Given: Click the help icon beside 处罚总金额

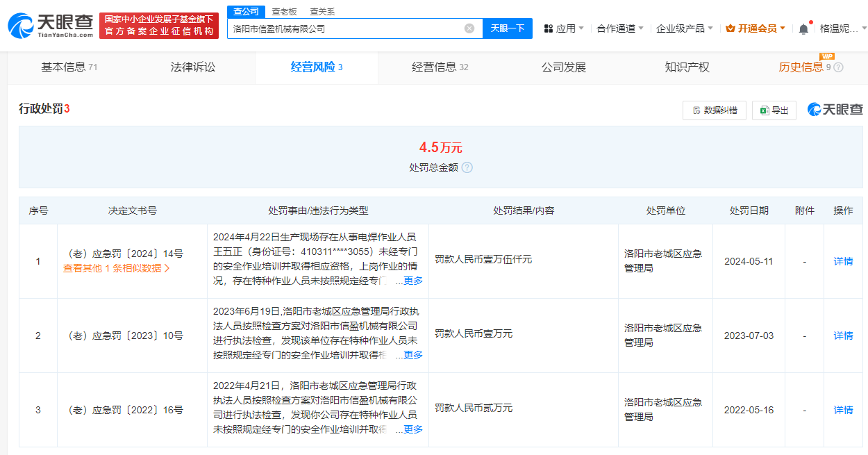Looking at the screenshot, I should click(467, 167).
